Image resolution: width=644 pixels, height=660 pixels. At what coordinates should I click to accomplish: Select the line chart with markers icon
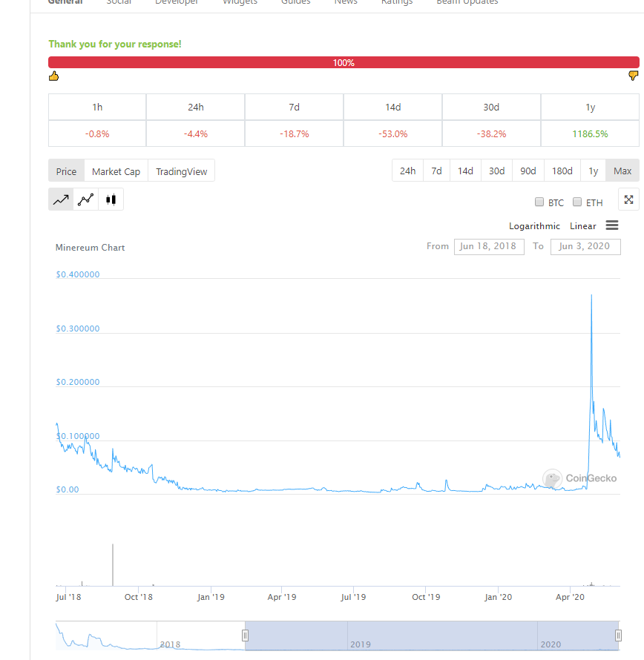(x=85, y=199)
